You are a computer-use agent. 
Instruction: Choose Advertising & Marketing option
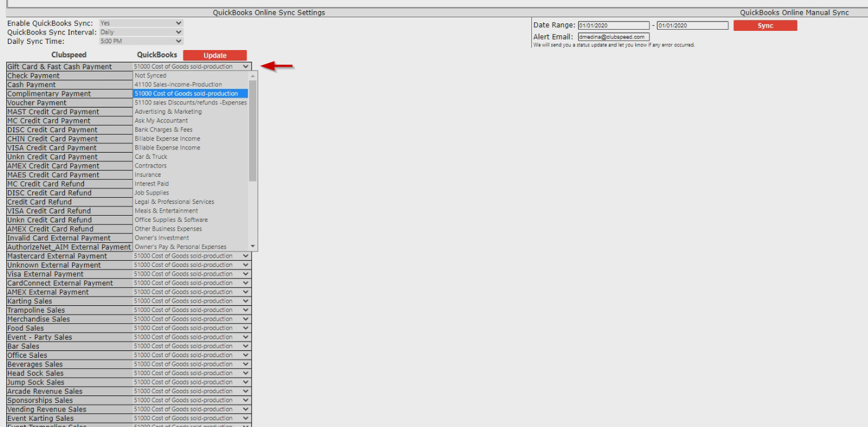(191, 112)
